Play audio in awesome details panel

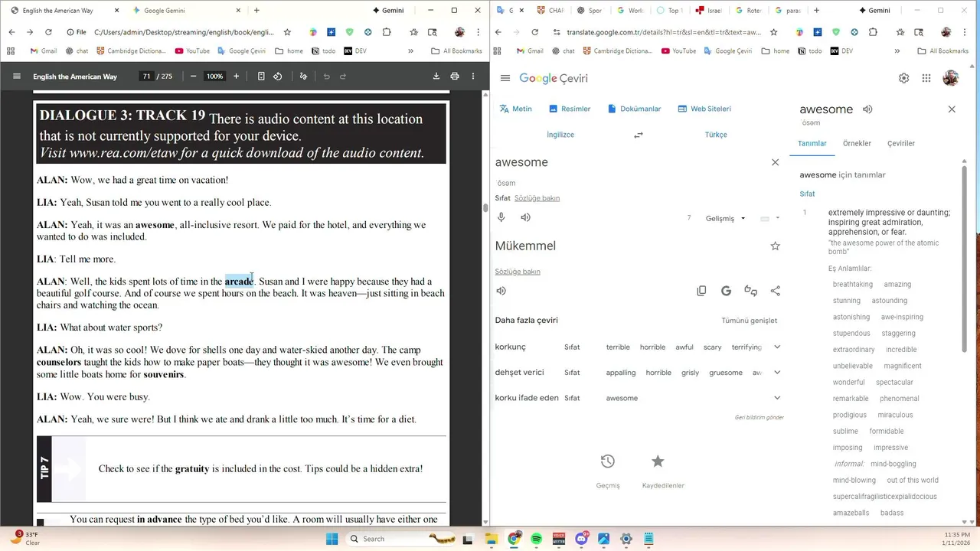click(x=867, y=109)
